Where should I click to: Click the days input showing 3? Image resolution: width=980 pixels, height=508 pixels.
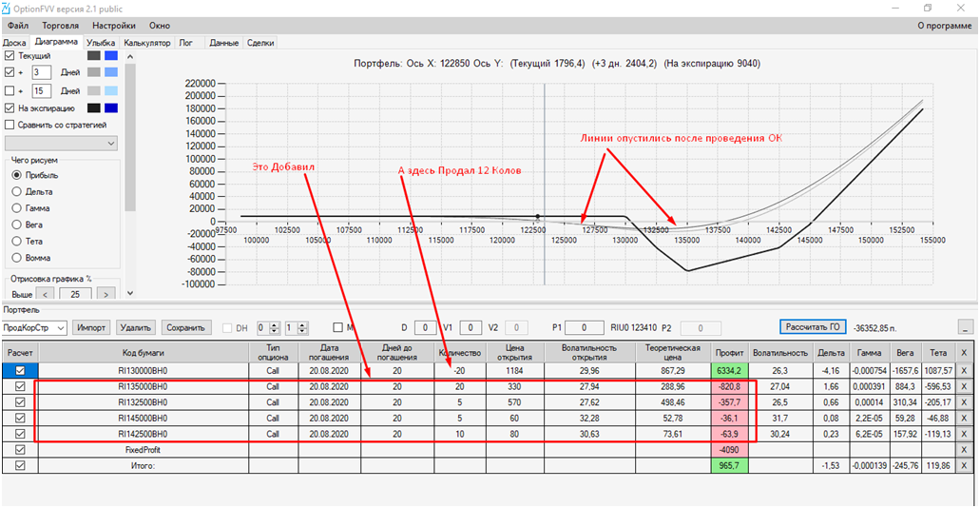coord(41,72)
